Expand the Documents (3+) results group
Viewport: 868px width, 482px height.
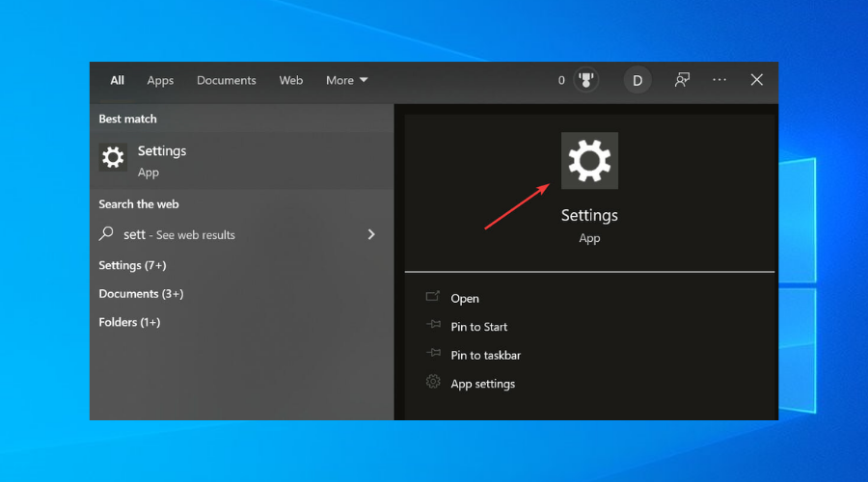(x=141, y=294)
